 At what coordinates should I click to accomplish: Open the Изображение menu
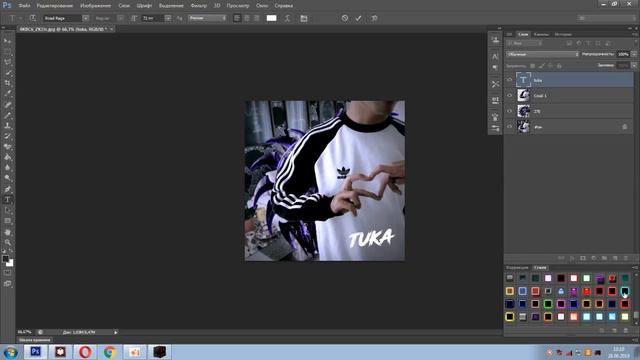point(96,6)
